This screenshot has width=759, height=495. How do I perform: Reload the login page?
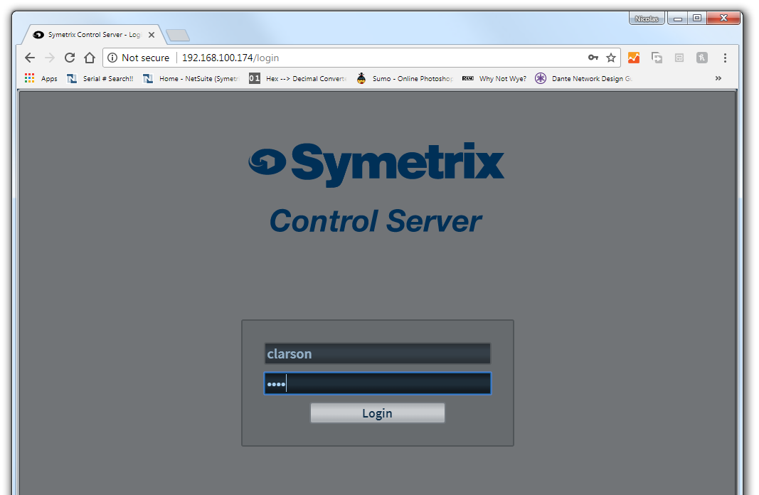(x=70, y=58)
